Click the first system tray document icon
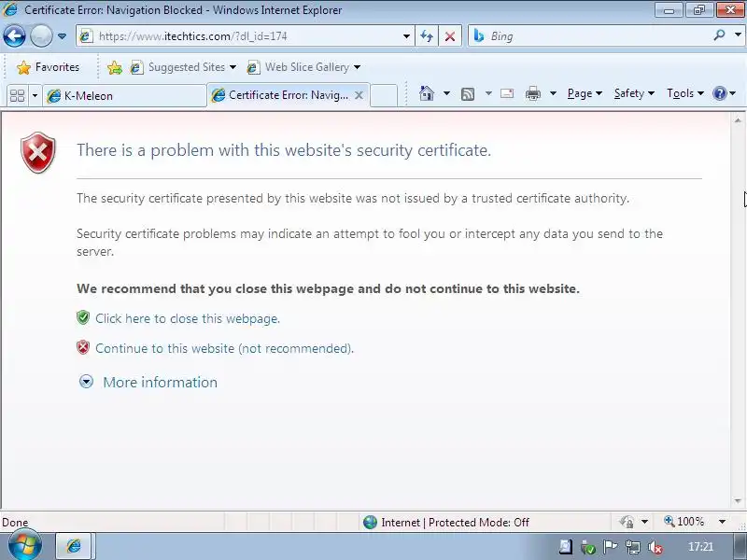747x560 pixels. tap(566, 547)
